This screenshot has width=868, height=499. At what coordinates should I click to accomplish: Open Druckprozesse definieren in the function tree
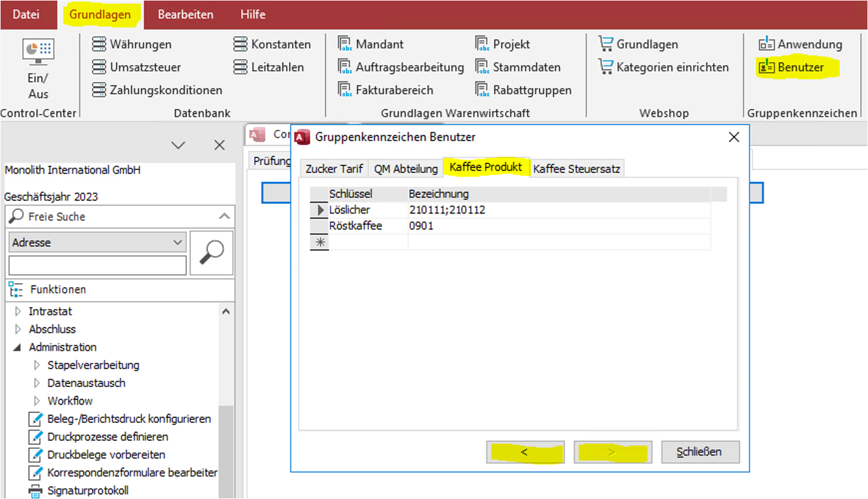tap(108, 437)
